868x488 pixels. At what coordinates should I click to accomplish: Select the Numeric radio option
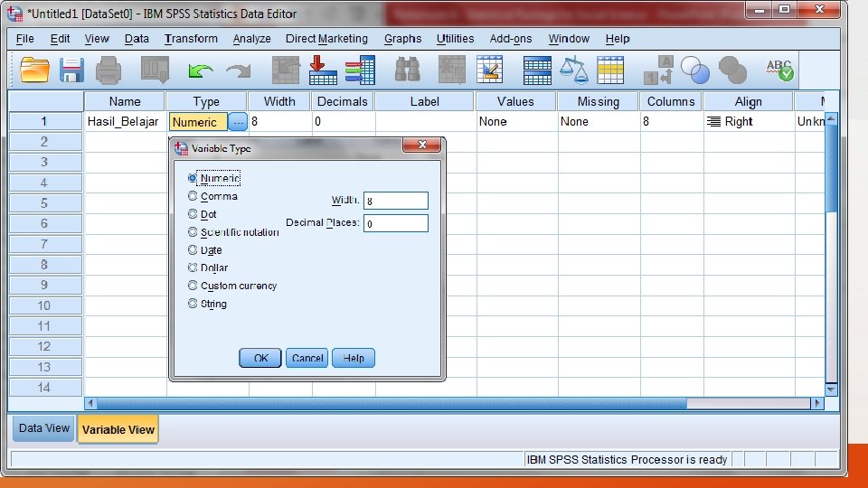(192, 178)
